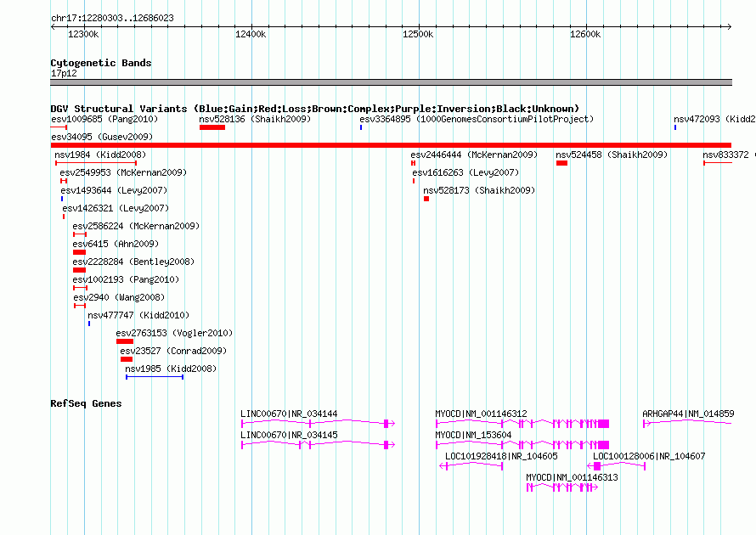Click esv1493644 (Levy2007) label
Viewport: 756px width, 535px height.
115,190
